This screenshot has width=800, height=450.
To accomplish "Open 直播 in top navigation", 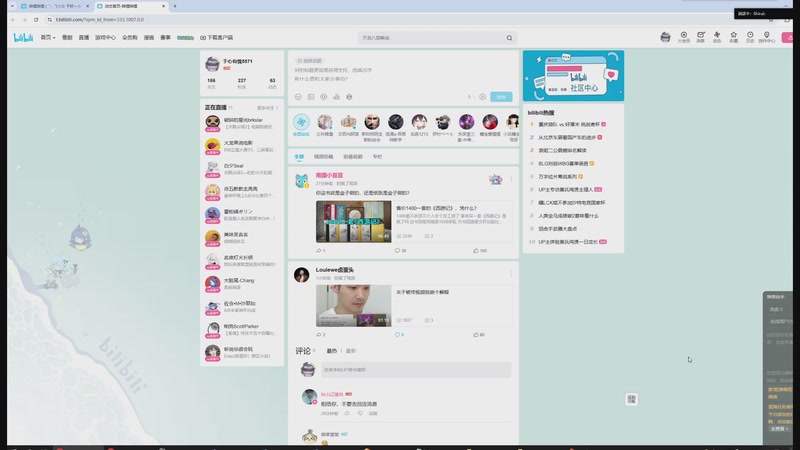I will pyautogui.click(x=84, y=37).
